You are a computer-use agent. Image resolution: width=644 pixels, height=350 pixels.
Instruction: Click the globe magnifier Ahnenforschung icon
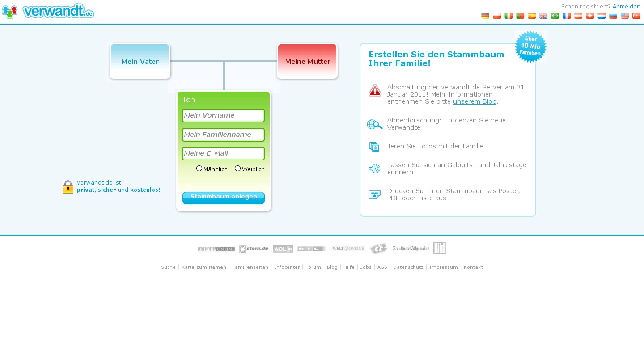click(x=375, y=124)
